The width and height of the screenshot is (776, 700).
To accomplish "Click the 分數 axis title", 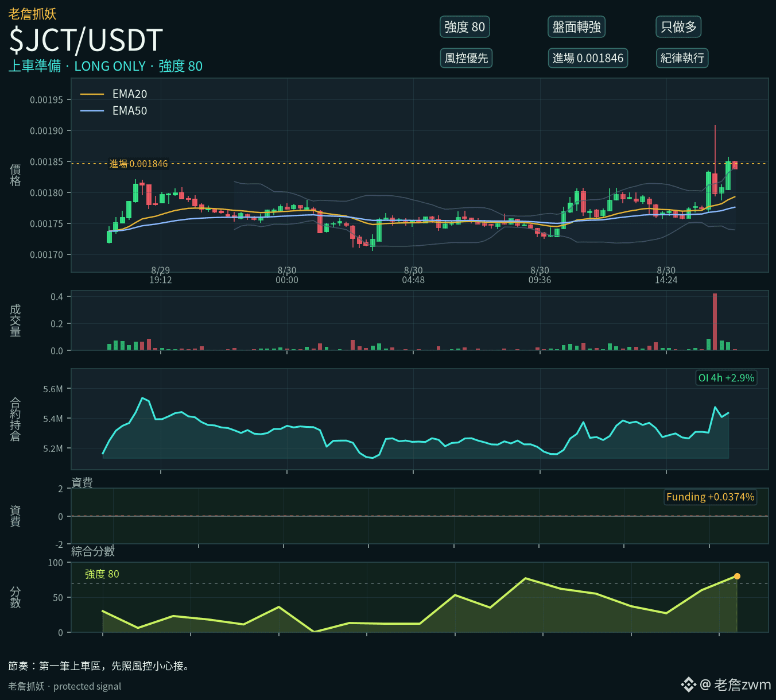I will 15,597.
